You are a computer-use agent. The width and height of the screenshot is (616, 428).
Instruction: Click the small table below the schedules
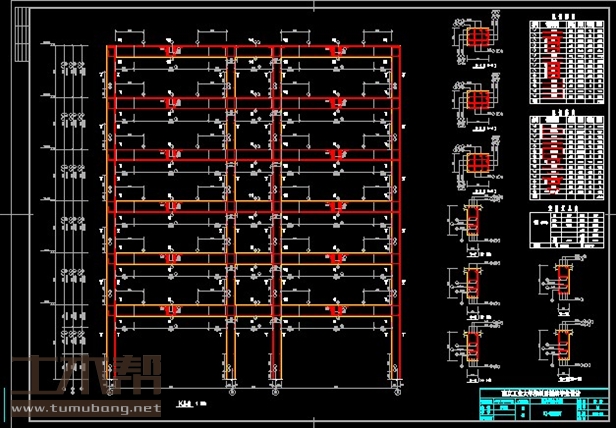click(566, 226)
